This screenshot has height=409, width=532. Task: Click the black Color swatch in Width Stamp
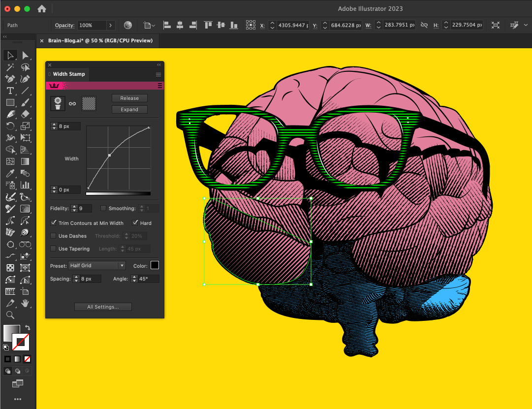pos(155,265)
